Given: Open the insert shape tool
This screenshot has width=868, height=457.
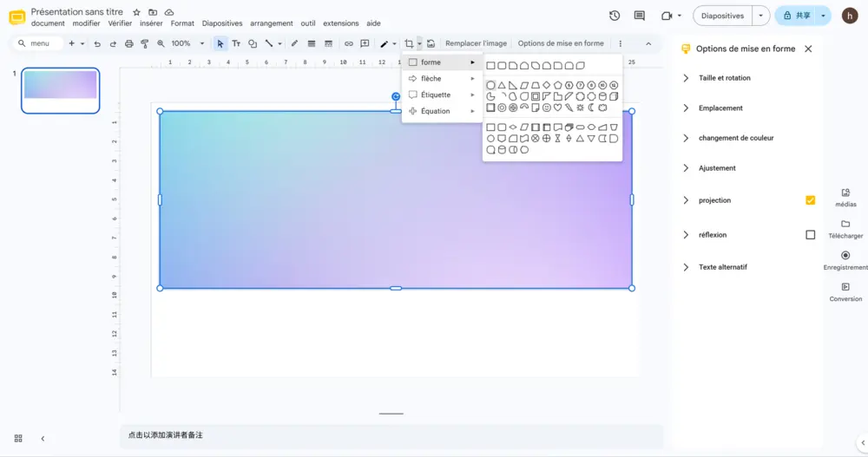Looking at the screenshot, I should click(x=253, y=43).
